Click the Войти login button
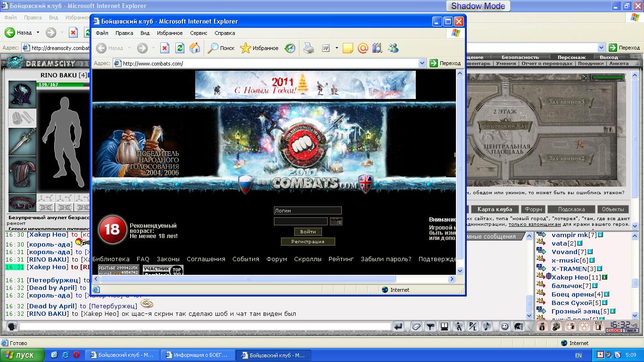 point(308,231)
